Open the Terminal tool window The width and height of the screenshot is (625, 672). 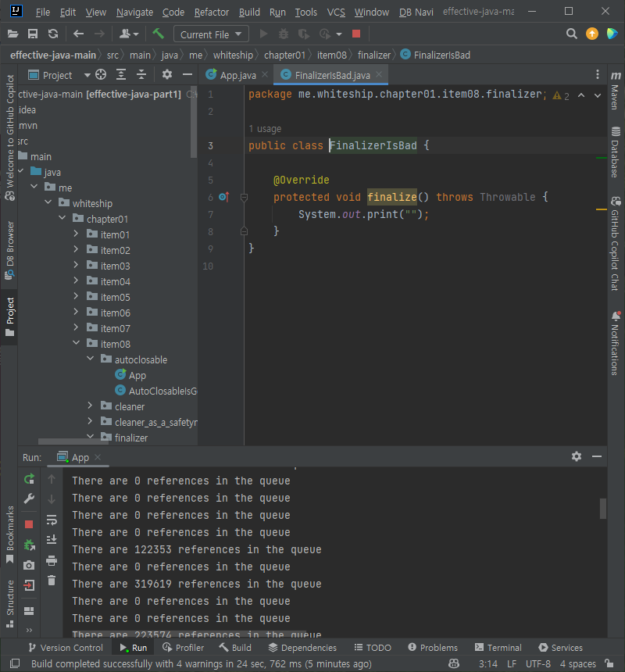coord(498,648)
